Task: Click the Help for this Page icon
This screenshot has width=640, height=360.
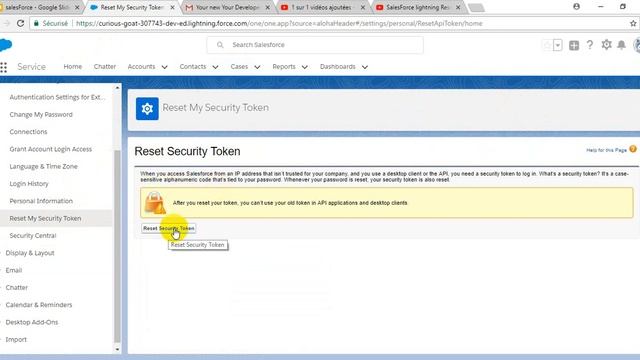Action: click(x=633, y=149)
